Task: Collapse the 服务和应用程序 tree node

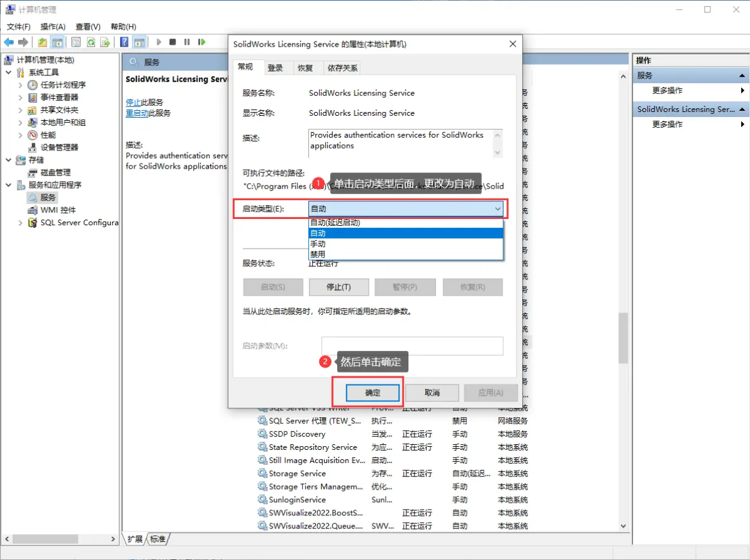Action: (9, 184)
